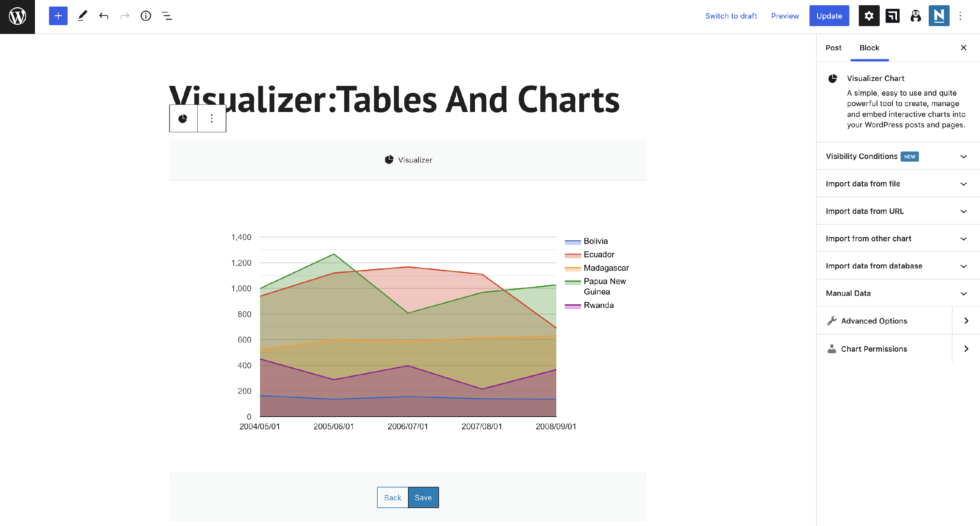Open block toolbar options dots
Screen dimensions: 980x526
tap(212, 119)
